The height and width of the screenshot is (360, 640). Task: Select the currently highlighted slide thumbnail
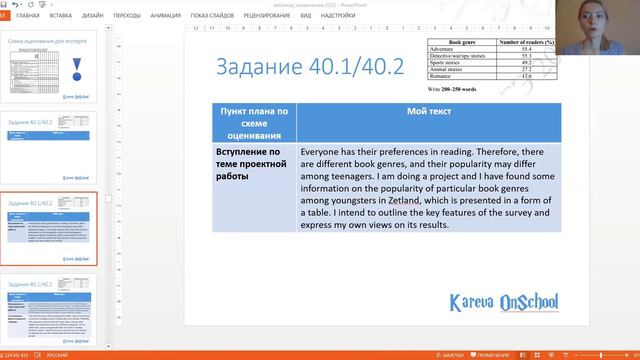pyautogui.click(x=49, y=229)
